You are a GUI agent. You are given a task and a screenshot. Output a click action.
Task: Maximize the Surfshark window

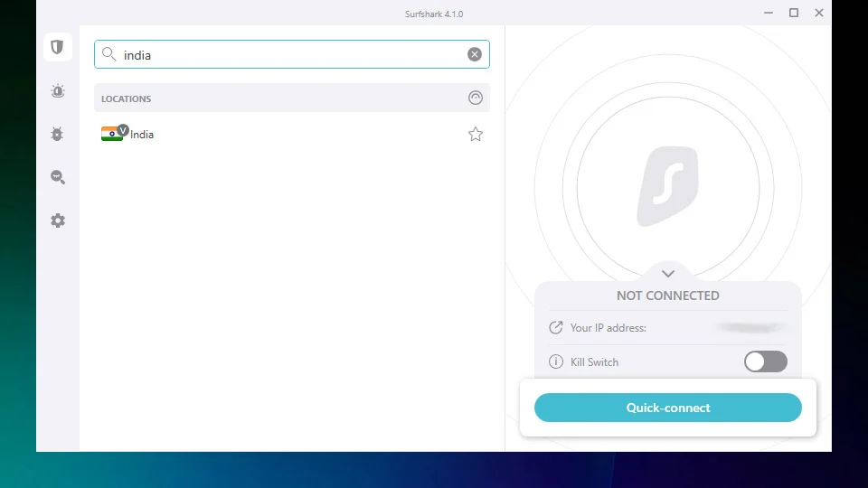[x=794, y=13]
